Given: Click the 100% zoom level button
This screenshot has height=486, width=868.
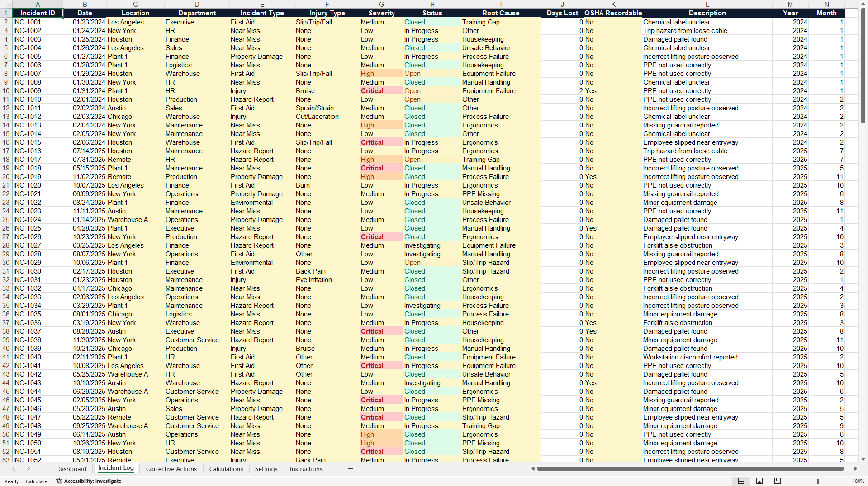Looking at the screenshot, I should (x=858, y=481).
